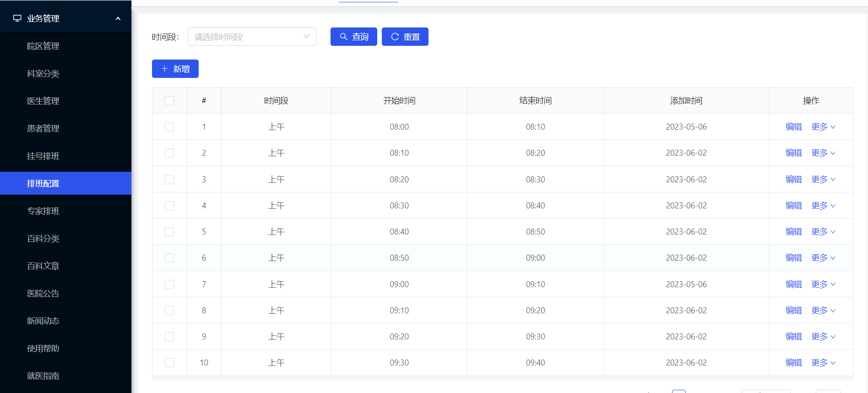Viewport: 868px width, 393px height.
Task: Expand 更多 dropdown for row 7
Action: [x=824, y=284]
